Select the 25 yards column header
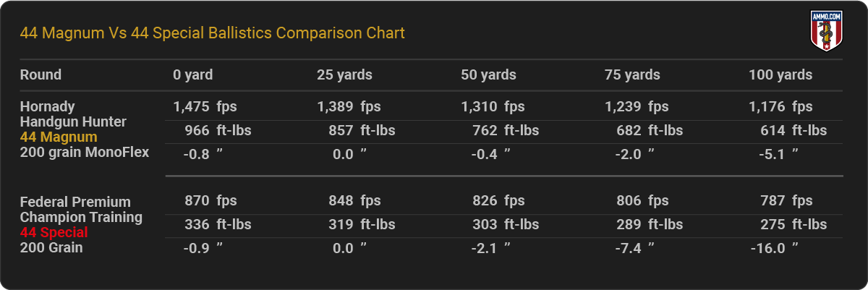 [x=344, y=74]
